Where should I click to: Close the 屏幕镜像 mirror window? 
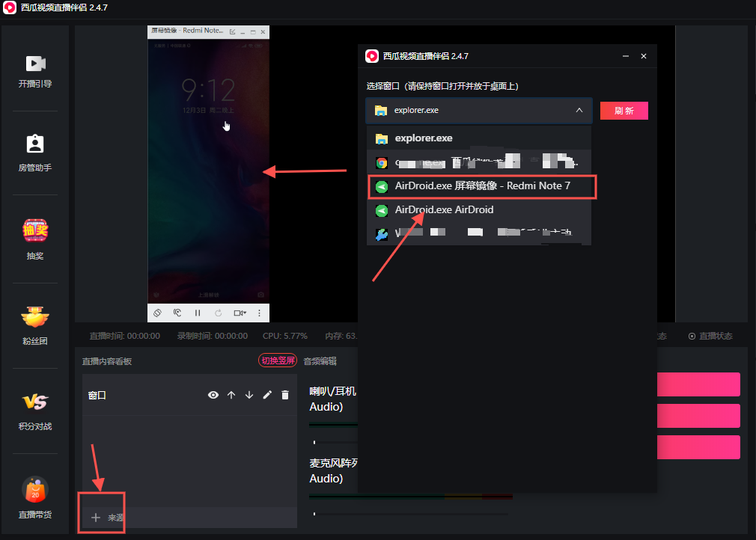coord(263,32)
